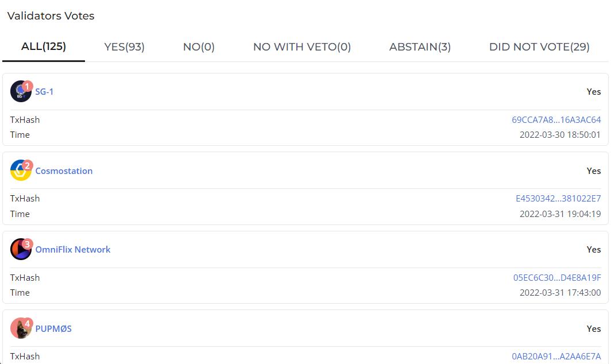Show the NO WITH VETO(0) tab
Screen dimensions: 611x364
[302, 47]
